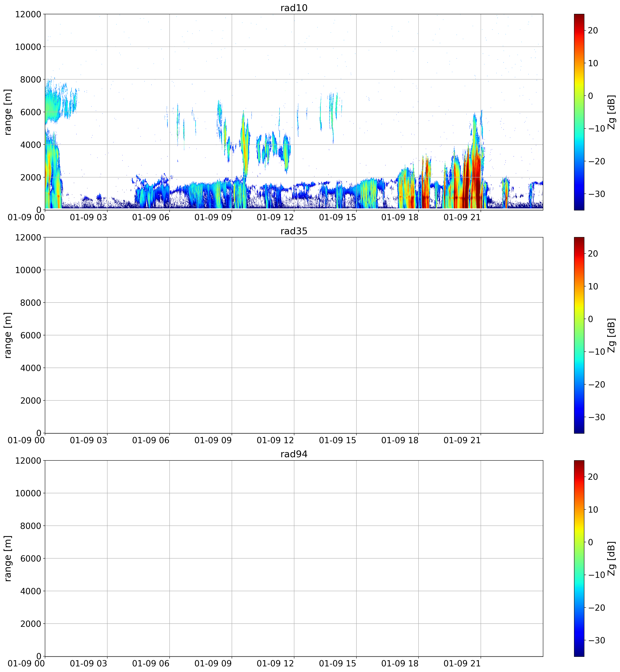The height and width of the screenshot is (672, 620).
Task: Click the rad35 plot title
Action: (x=294, y=231)
